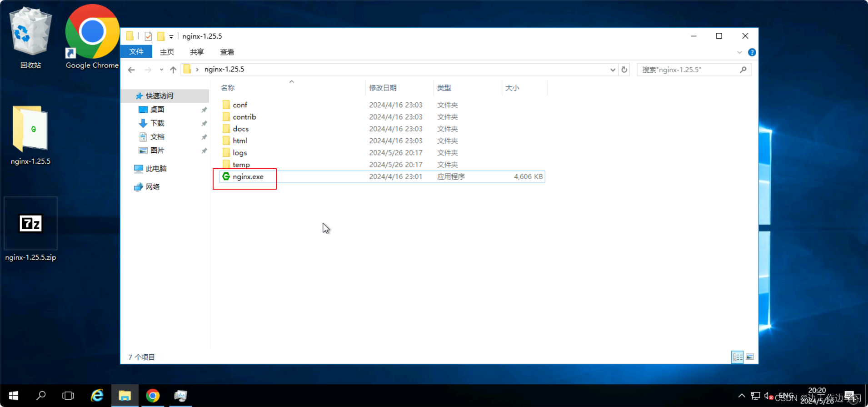Refresh the current folder view
Viewport: 868px width, 407px height.
pyautogui.click(x=624, y=70)
